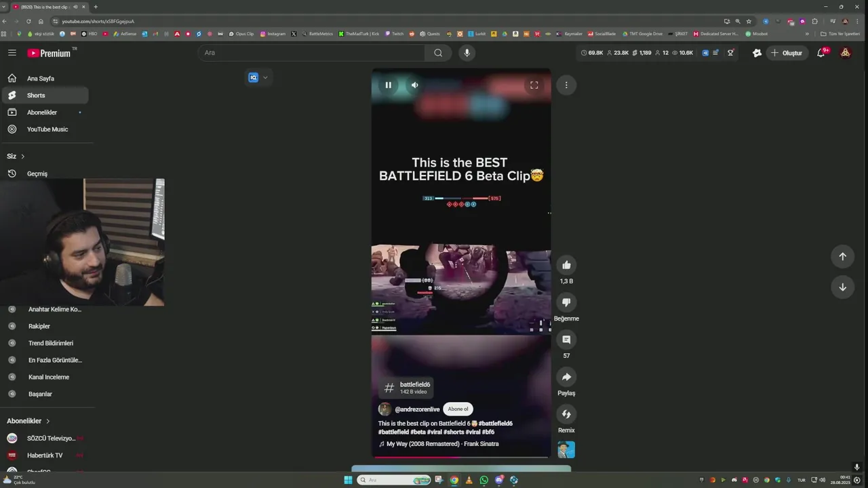Expand the Siz section

pyautogui.click(x=16, y=157)
